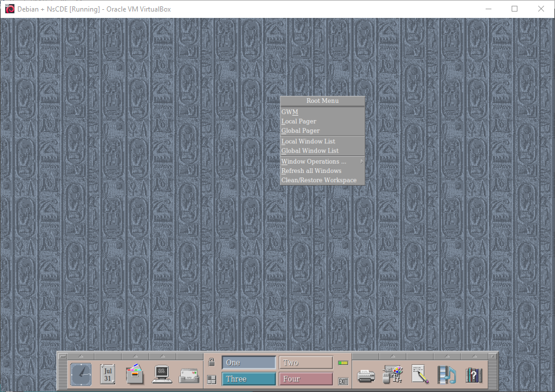
Task: Open the Style Manager palette icon
Action: point(393,375)
